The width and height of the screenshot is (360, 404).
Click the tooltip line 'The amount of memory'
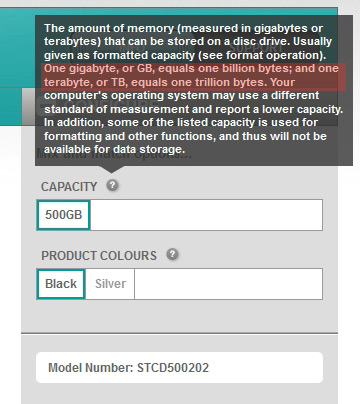tap(109, 28)
